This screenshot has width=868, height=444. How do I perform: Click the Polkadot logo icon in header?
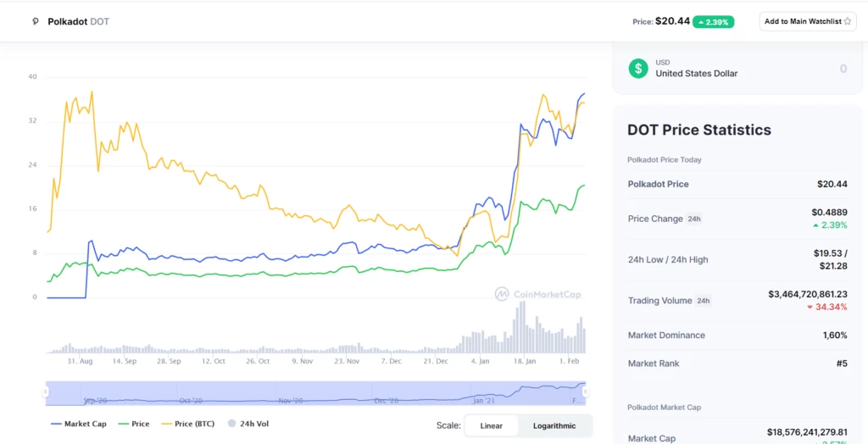[36, 21]
